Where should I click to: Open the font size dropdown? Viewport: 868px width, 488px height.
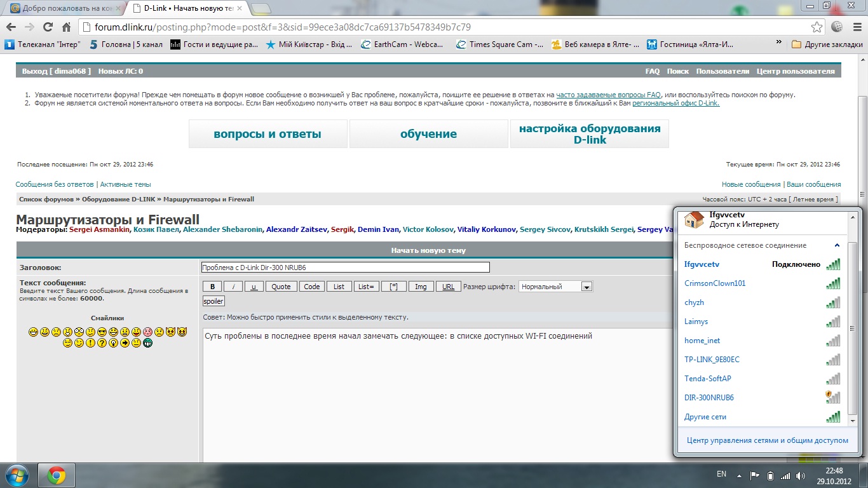click(555, 287)
